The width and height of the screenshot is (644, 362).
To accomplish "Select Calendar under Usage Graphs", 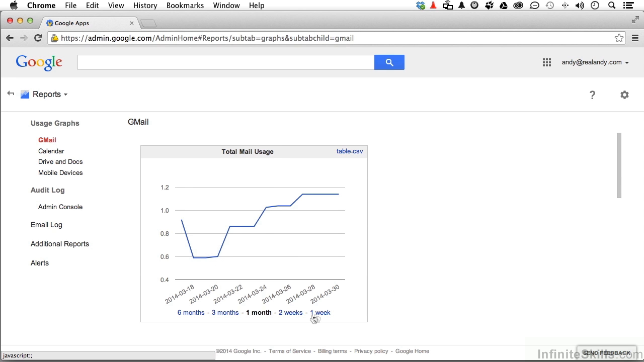I will (51, 151).
